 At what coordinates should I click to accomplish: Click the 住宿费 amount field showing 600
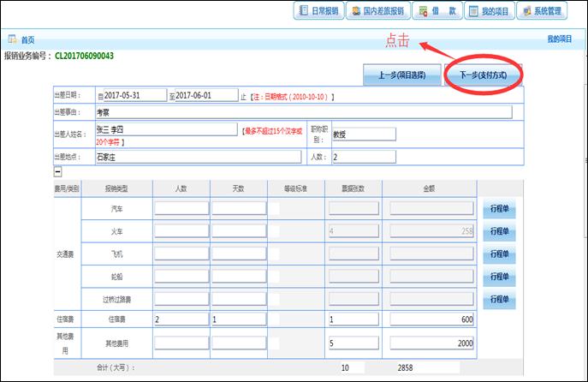(x=432, y=319)
